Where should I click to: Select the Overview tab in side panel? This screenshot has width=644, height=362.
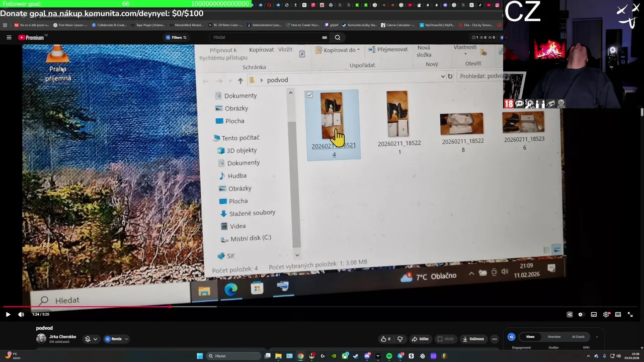554,337
